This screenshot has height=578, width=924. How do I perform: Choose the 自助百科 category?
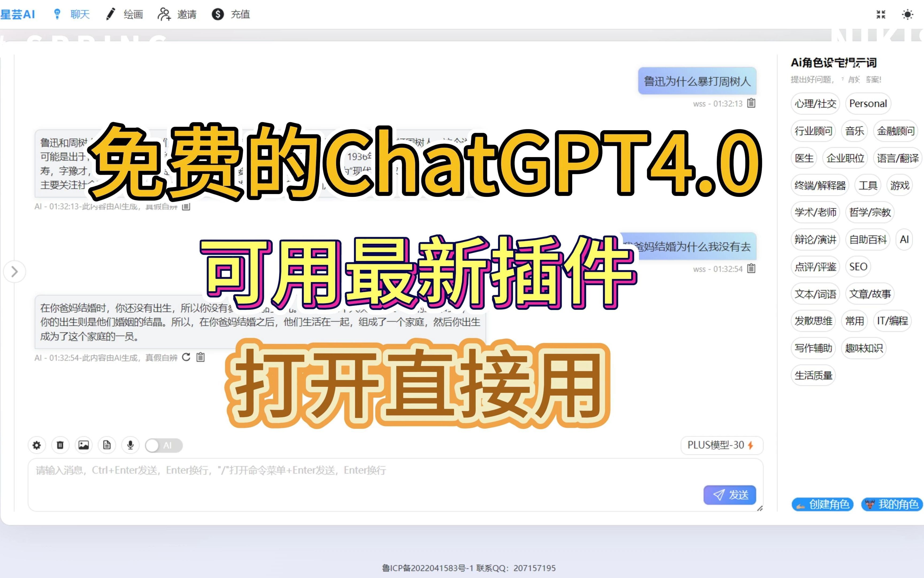point(868,240)
